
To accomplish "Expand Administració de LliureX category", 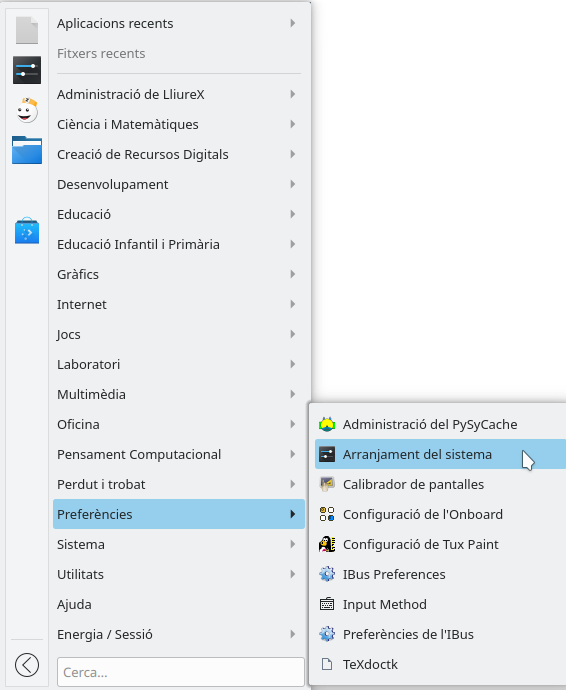I will point(179,94).
